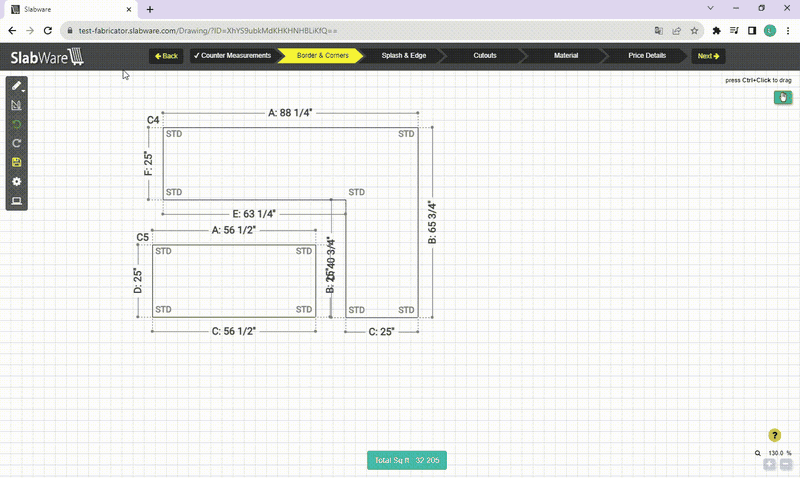
Task: Open the pencil tool dropdown arrow
Action: 23,91
